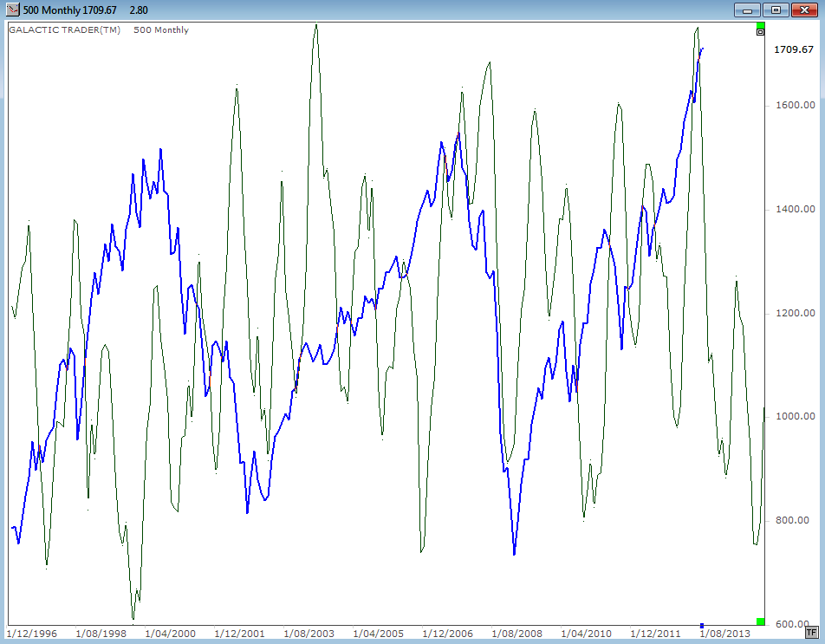825x644 pixels.
Task: Click the 1/12/1996 date axis label
Action: pyautogui.click(x=32, y=634)
